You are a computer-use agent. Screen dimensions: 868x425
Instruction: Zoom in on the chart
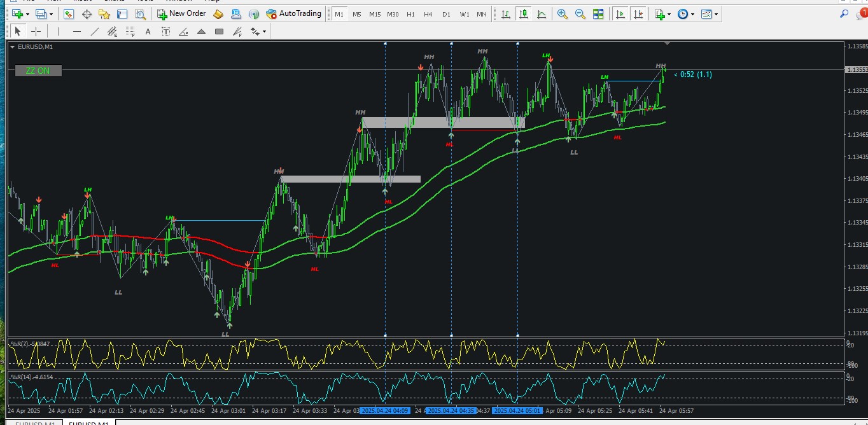click(x=563, y=14)
